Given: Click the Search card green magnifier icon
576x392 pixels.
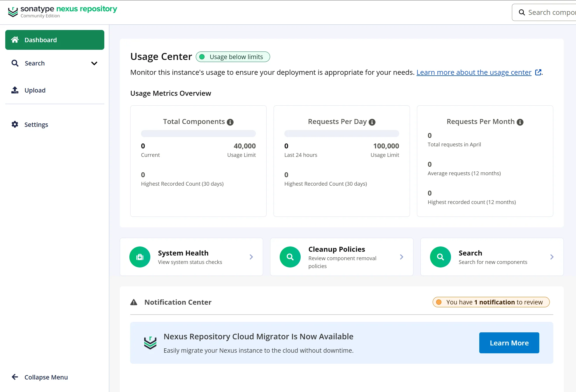Looking at the screenshot, I should click(441, 257).
